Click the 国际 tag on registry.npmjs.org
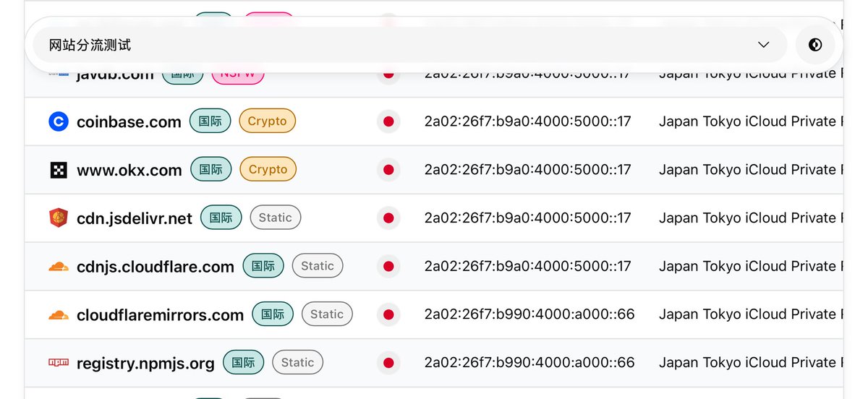 click(x=244, y=362)
